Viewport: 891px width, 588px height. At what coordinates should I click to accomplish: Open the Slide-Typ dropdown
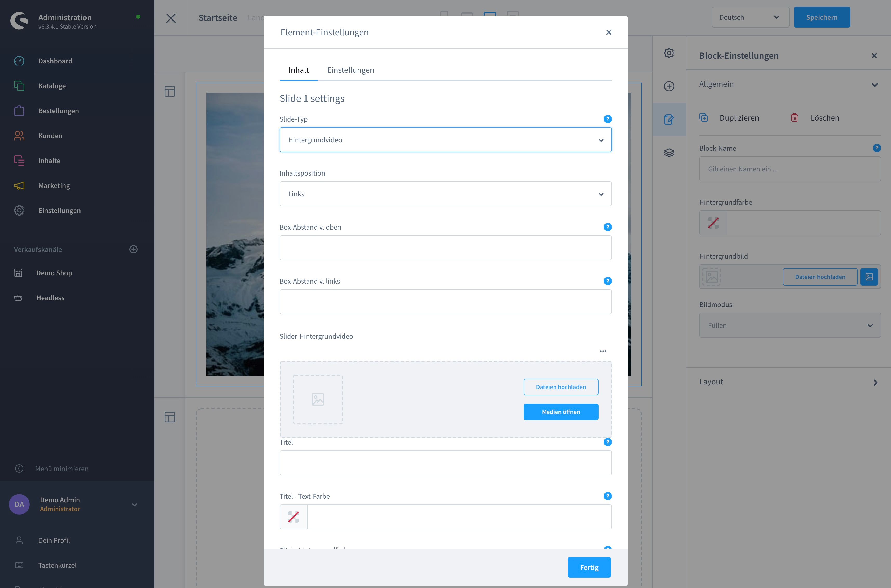(445, 140)
